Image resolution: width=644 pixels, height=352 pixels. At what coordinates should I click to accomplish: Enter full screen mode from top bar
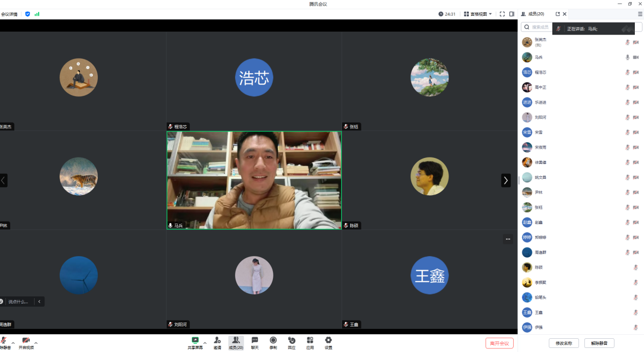[502, 14]
